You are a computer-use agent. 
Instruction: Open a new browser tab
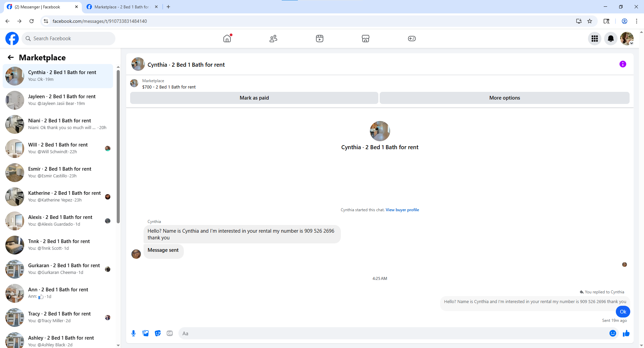point(168,7)
